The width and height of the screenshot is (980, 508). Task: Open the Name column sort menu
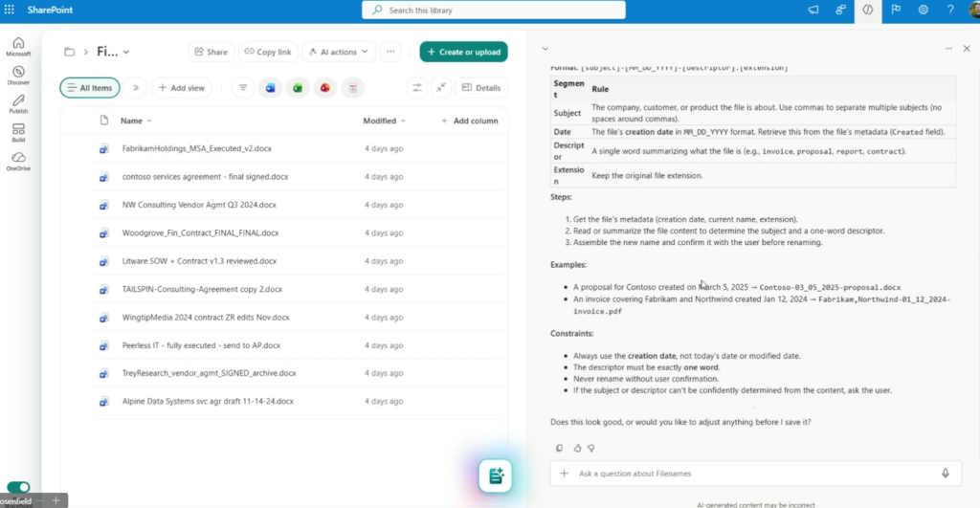[136, 121]
